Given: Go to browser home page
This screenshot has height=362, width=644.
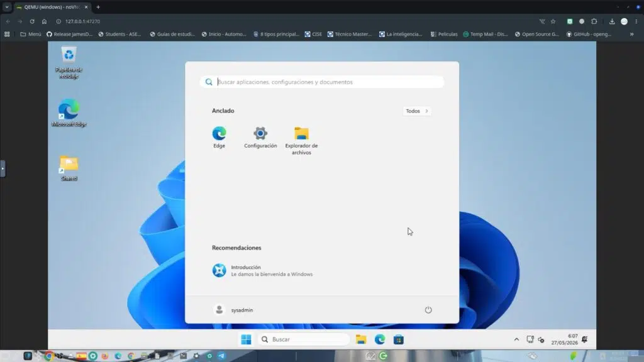Looking at the screenshot, I should coord(45,21).
